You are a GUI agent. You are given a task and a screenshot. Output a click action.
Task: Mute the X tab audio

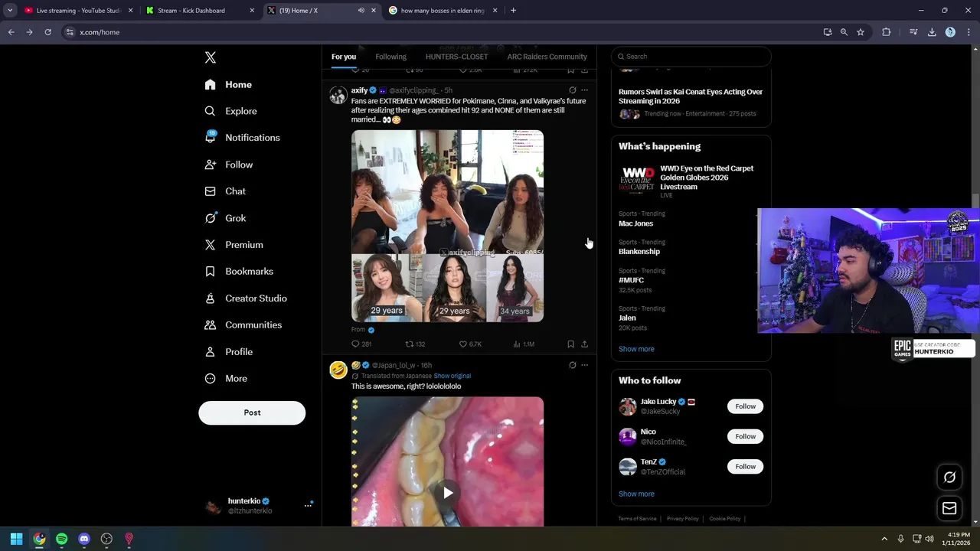click(361, 11)
